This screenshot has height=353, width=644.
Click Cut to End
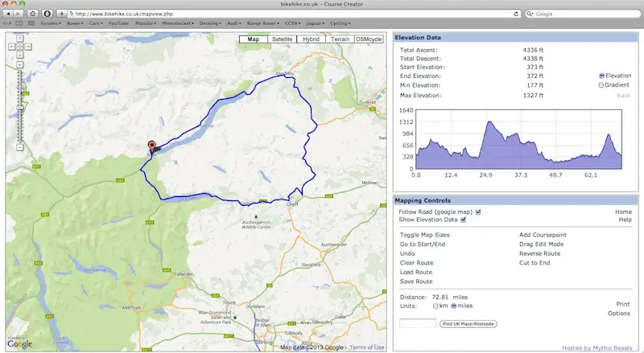coord(535,263)
